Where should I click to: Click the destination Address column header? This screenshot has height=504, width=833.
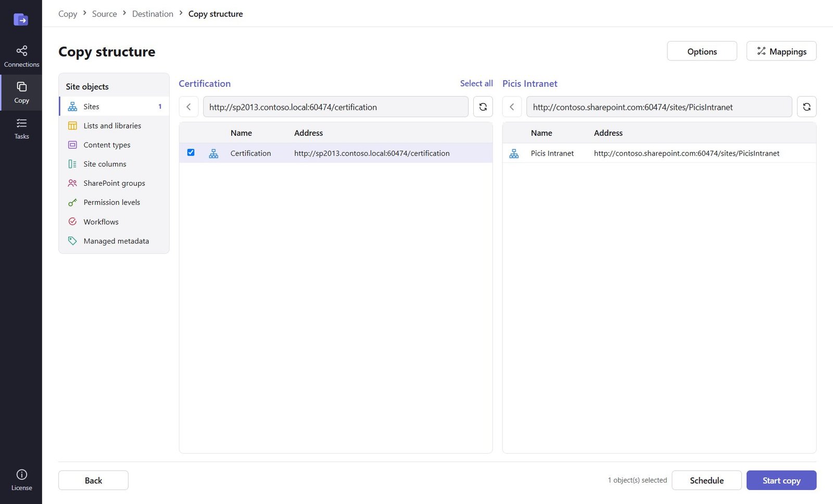tap(608, 133)
